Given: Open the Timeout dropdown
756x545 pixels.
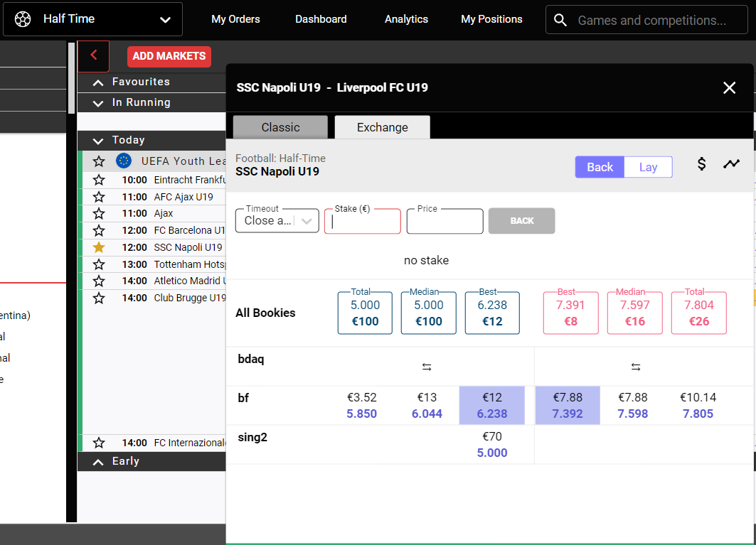Looking at the screenshot, I should [x=277, y=221].
